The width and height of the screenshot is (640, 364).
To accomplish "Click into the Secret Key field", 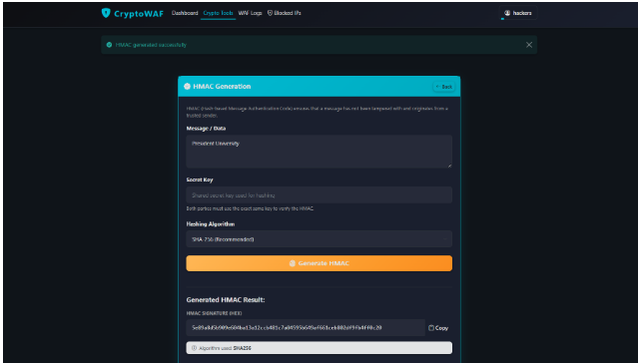I will [x=319, y=195].
